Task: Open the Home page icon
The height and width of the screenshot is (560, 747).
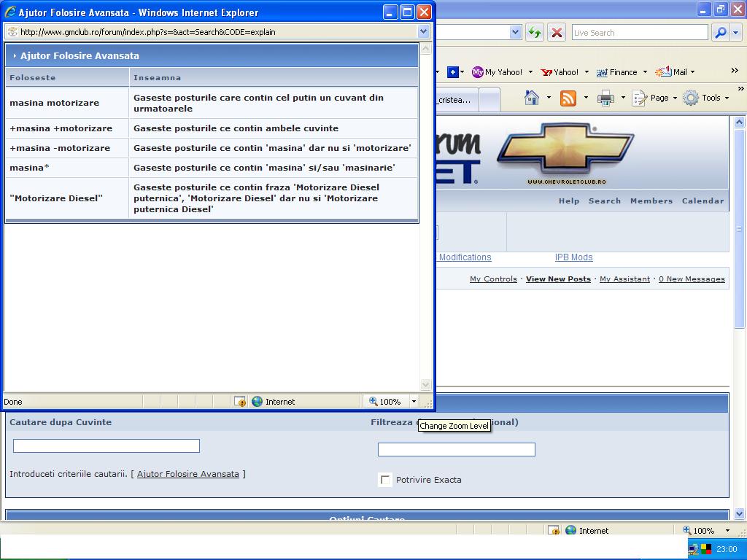Action: [x=532, y=98]
